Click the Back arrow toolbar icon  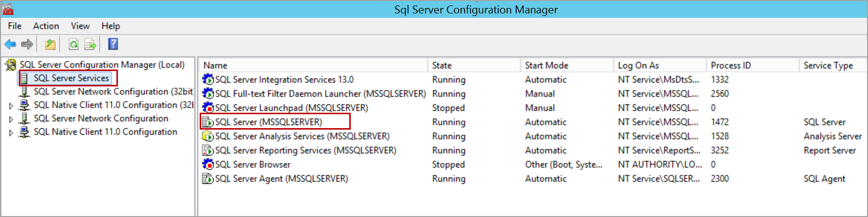click(x=10, y=45)
